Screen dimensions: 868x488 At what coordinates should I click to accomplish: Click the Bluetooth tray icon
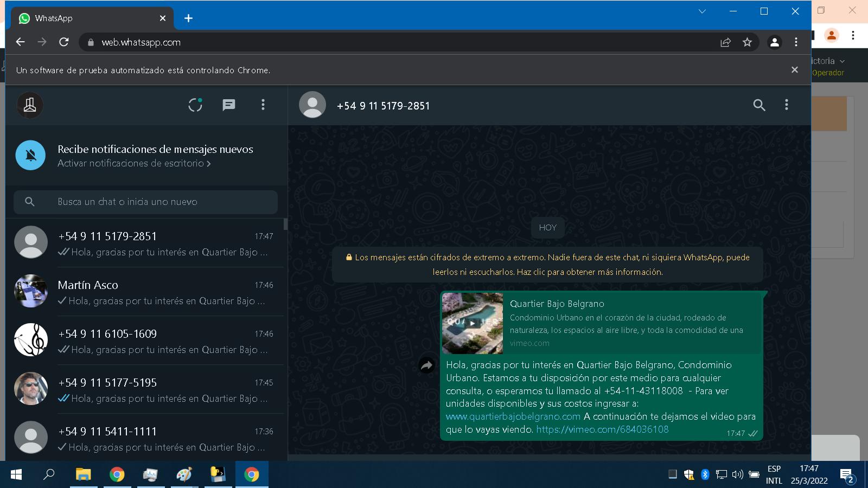coord(705,474)
